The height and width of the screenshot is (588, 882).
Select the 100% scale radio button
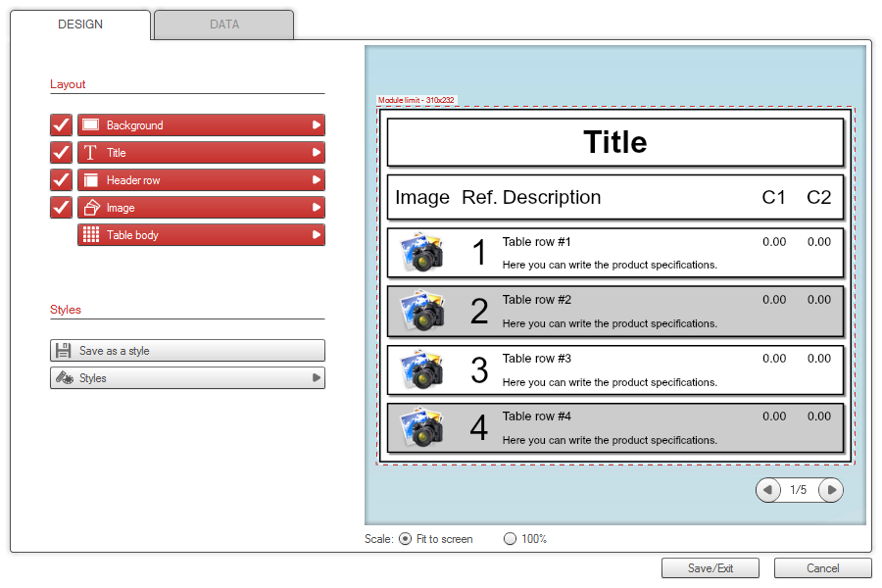tap(510, 539)
